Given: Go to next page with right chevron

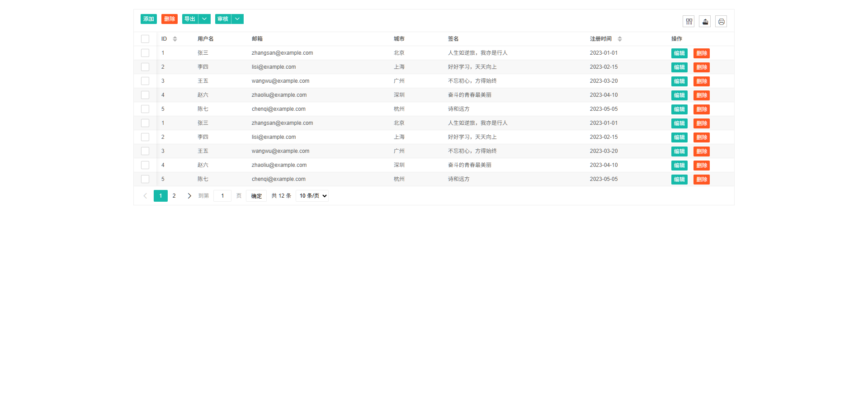Looking at the screenshot, I should (189, 196).
